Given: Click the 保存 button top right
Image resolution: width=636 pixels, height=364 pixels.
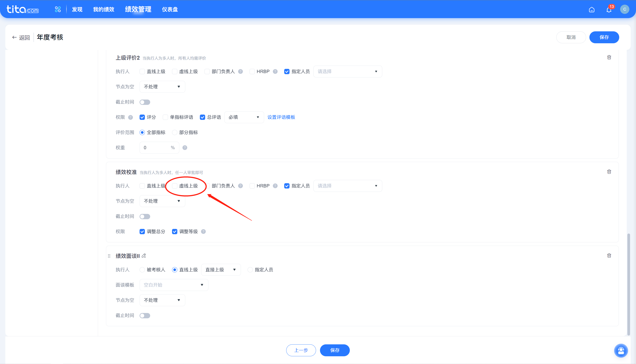Looking at the screenshot, I should 604,37.
